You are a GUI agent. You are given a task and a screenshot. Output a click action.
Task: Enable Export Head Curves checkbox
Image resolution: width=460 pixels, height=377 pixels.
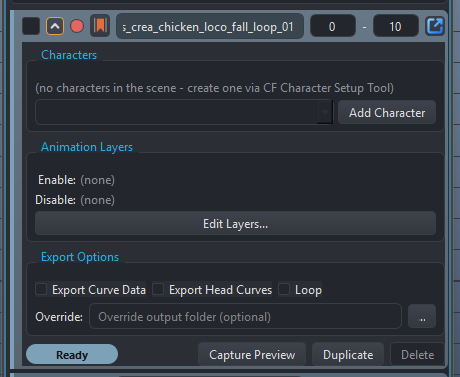click(212, 289)
